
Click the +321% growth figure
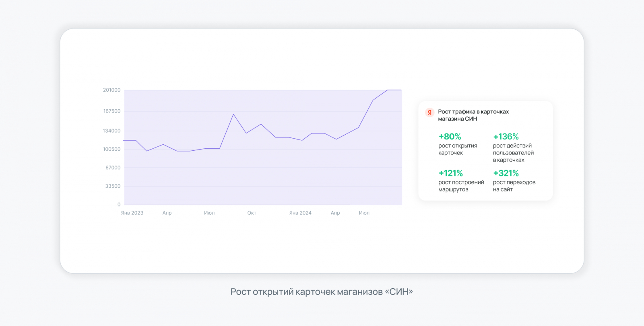[506, 173]
